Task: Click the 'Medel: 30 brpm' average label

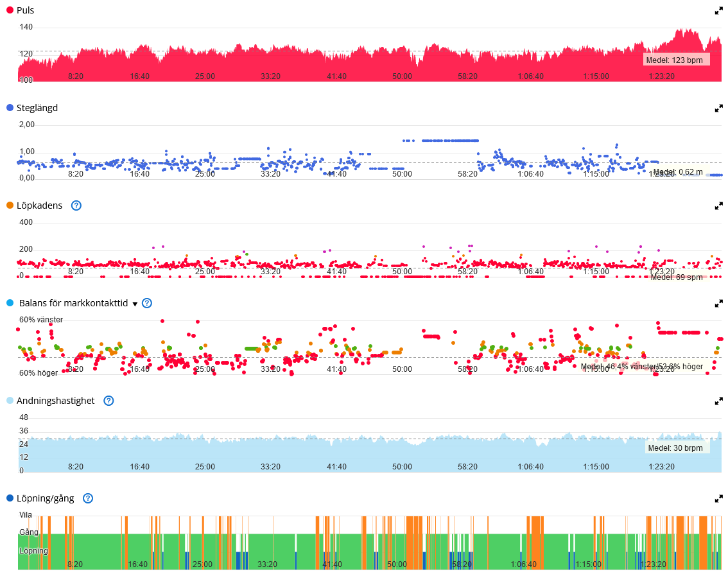Action: (x=675, y=448)
